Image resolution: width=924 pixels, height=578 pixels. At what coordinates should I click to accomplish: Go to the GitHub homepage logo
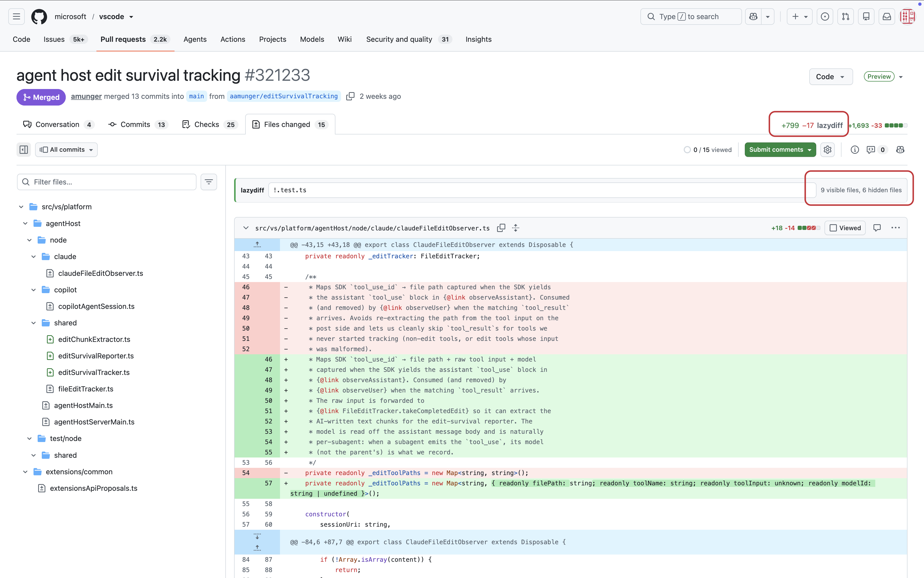pos(39,17)
